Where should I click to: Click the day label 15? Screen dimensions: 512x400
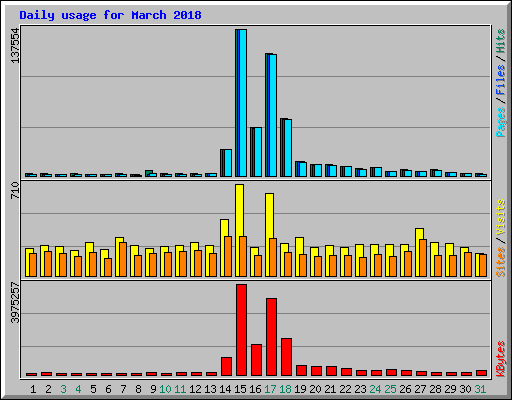point(240,389)
